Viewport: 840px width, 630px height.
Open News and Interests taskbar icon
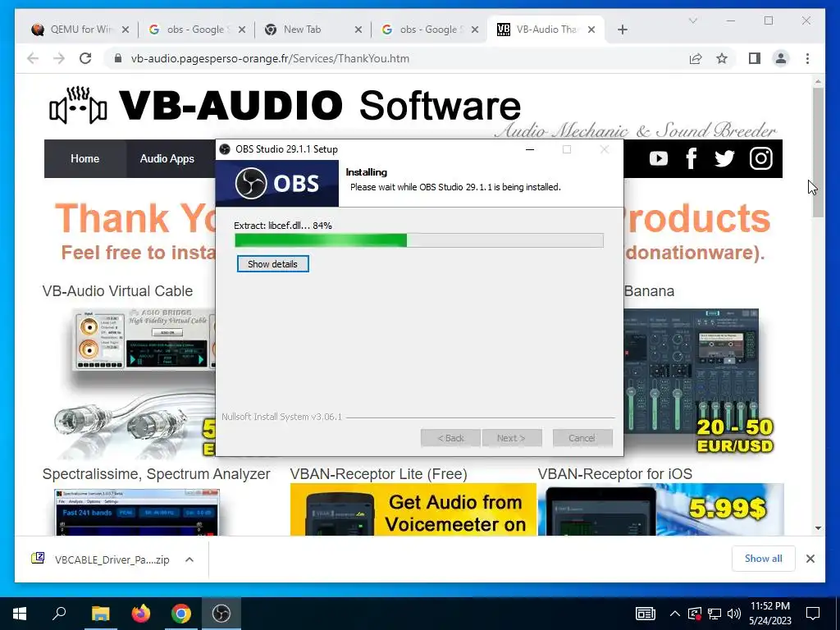coord(645,614)
